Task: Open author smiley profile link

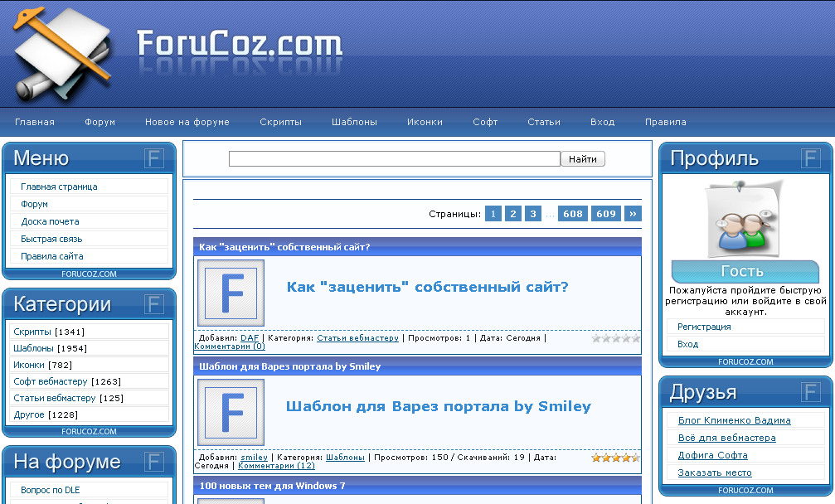Action: 254,458
